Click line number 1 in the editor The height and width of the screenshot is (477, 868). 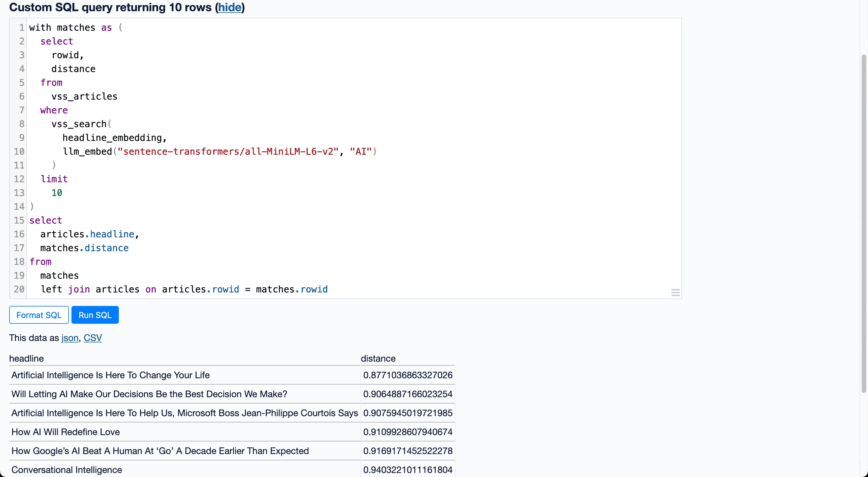(x=21, y=27)
